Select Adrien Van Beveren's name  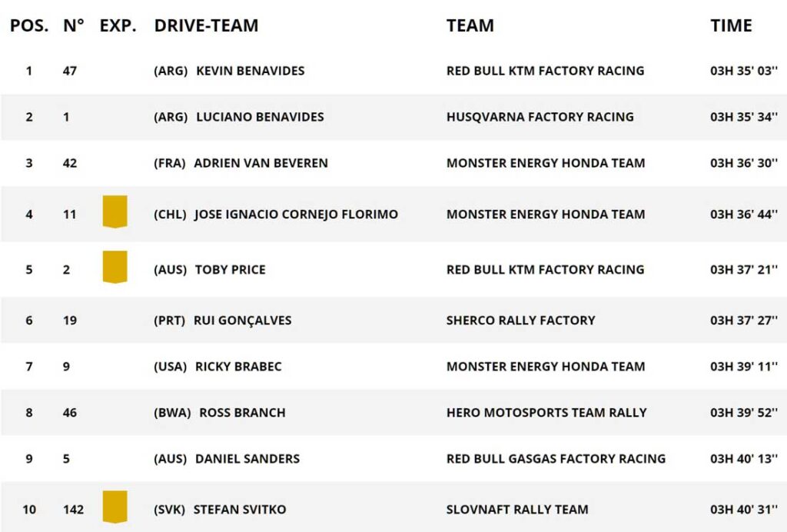pos(261,163)
